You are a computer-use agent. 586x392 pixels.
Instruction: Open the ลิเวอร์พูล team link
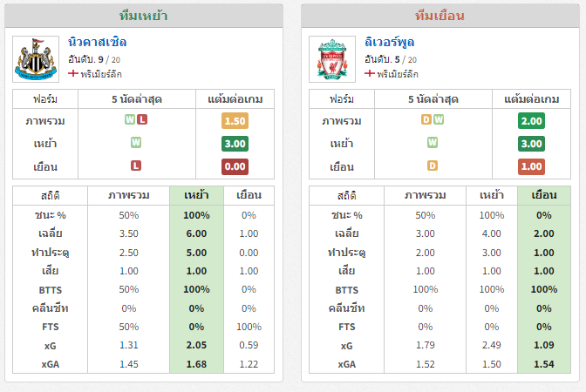[390, 42]
